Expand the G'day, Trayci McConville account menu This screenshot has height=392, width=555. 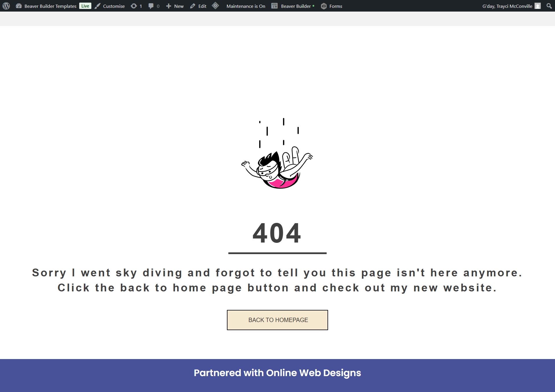click(507, 6)
